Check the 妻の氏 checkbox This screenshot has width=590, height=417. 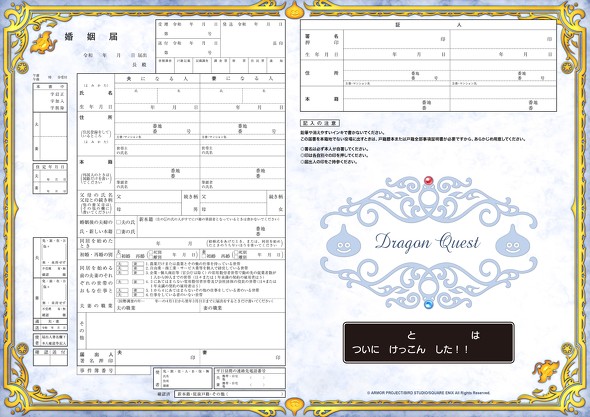click(119, 231)
